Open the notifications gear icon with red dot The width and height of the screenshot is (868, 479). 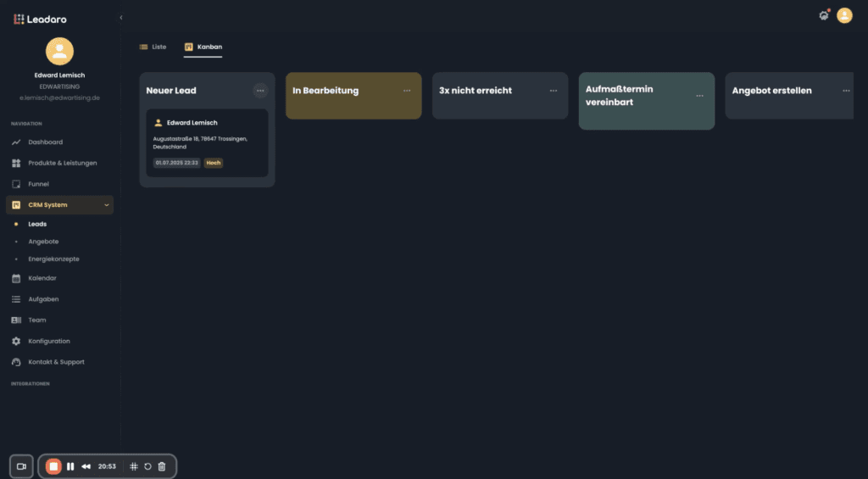[824, 15]
